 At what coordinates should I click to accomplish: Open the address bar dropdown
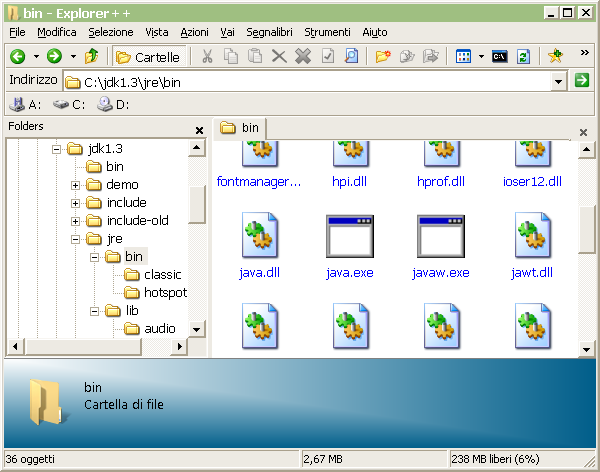[558, 82]
